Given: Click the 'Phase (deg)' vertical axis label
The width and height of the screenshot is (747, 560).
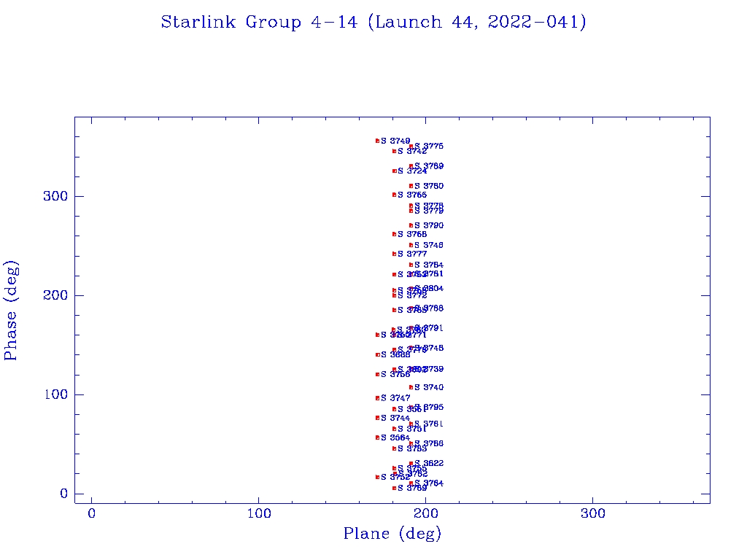Looking at the screenshot, I should 11,311.
